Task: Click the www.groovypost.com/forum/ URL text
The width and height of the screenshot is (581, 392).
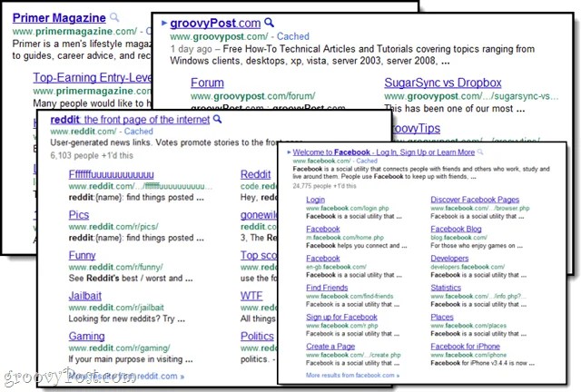Action: pos(252,96)
